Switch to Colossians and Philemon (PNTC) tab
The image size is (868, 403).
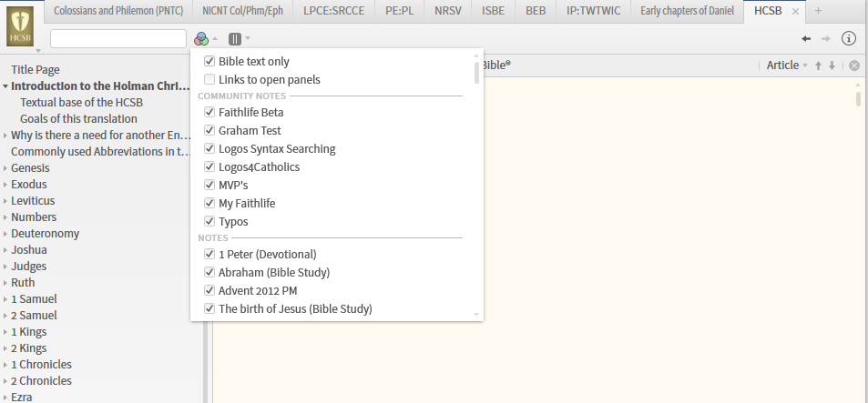tap(118, 11)
